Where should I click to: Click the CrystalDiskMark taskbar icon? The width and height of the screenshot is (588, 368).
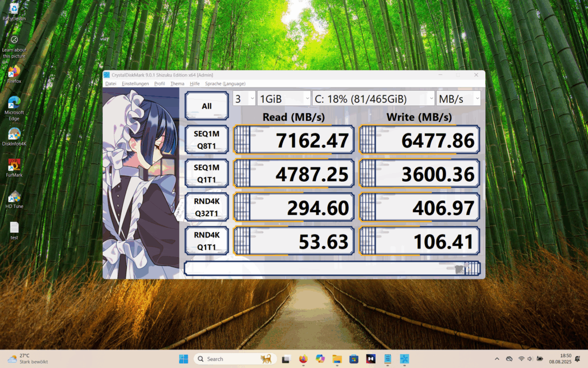pyautogui.click(x=404, y=359)
